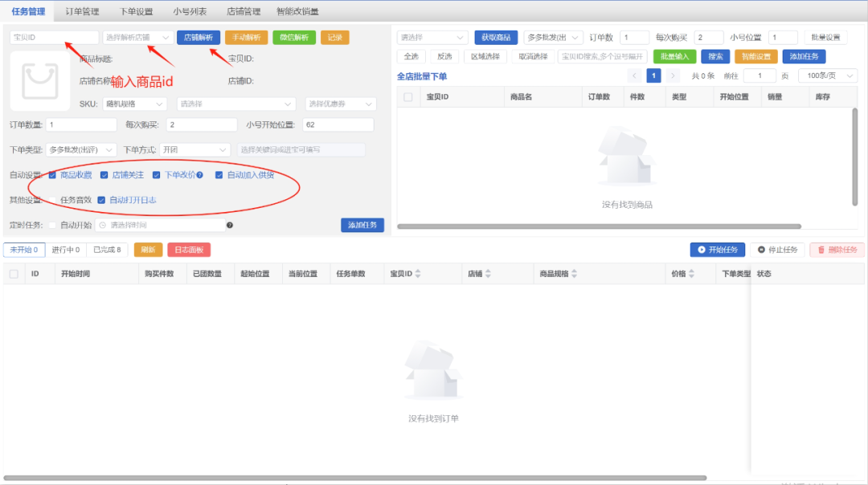This screenshot has width=868, height=485.
Task: Go to next page with the right arrow
Action: pos(673,75)
